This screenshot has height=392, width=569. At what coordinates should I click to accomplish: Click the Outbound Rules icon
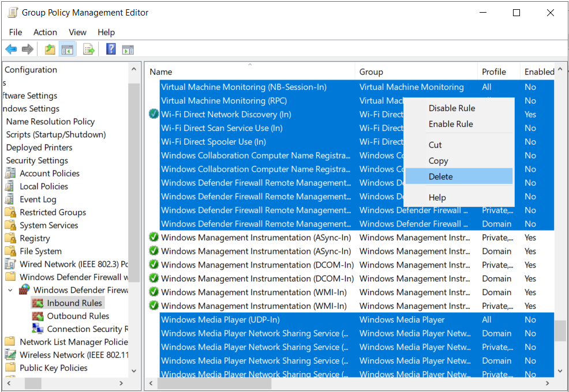pyautogui.click(x=38, y=316)
